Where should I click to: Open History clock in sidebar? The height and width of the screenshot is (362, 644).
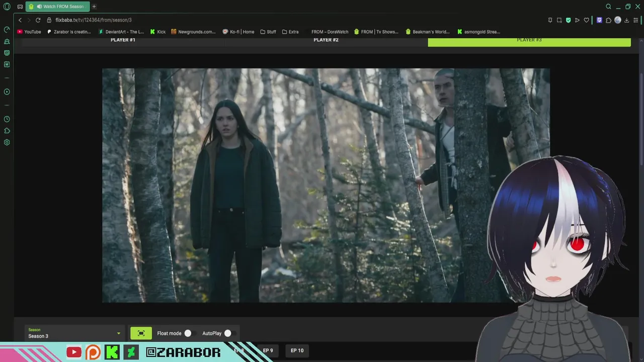(x=7, y=119)
